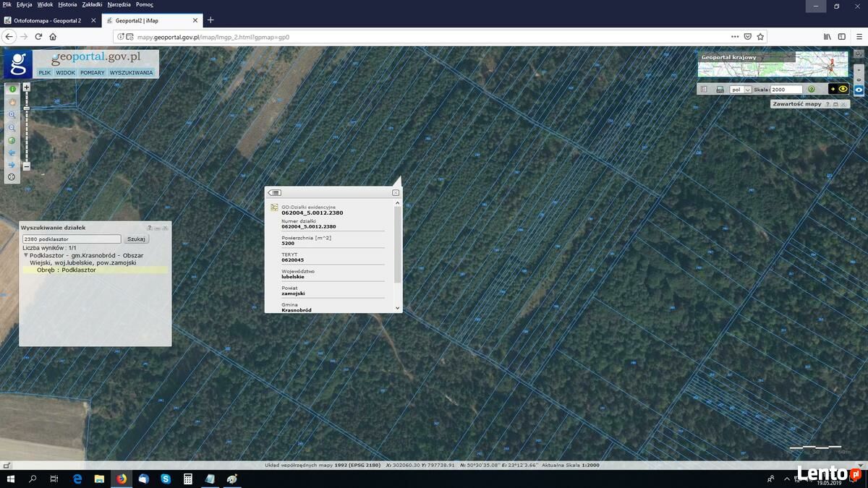Screen dimensions: 868x488
Task: Select the pan hand tool
Action: click(x=12, y=102)
